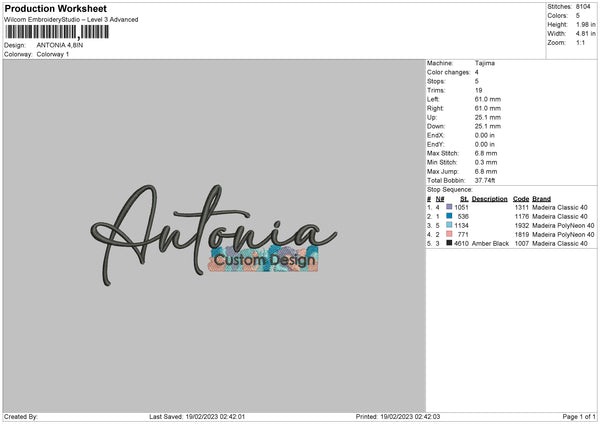Select the Machine value 'Tajima'
Viewport: 600px width, 424px height.
pos(485,63)
